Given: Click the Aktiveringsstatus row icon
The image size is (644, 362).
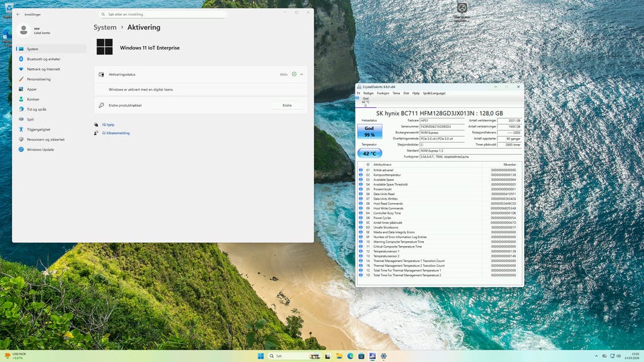Looking at the screenshot, I should coord(101,74).
